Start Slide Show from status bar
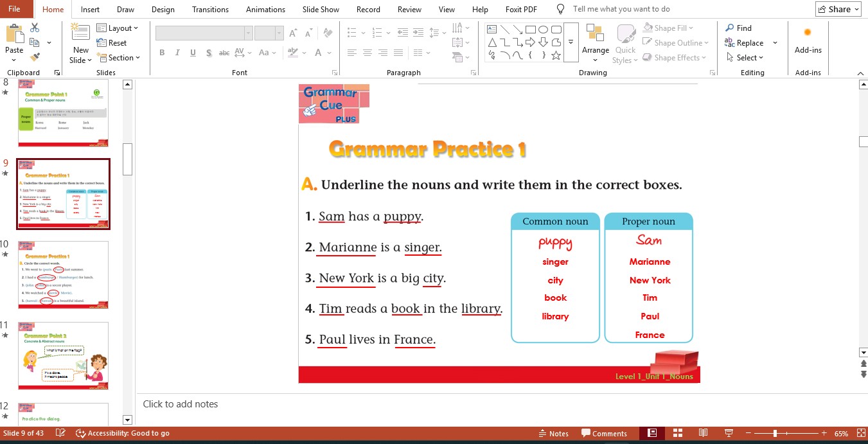Viewport: 868px width, 444px height. pos(729,433)
